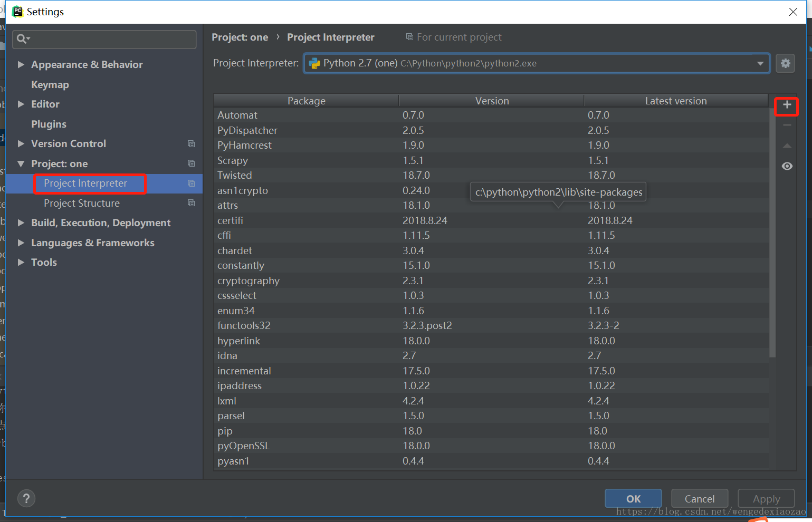Expand the Appearance & Behavior section

pos(21,64)
